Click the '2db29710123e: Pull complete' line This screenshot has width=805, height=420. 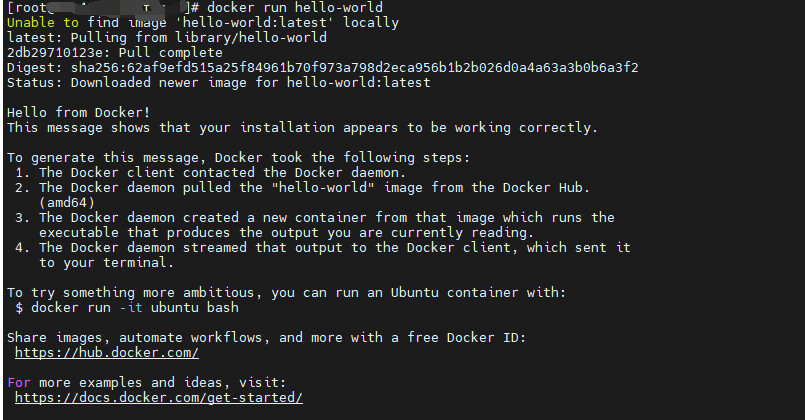tap(115, 53)
